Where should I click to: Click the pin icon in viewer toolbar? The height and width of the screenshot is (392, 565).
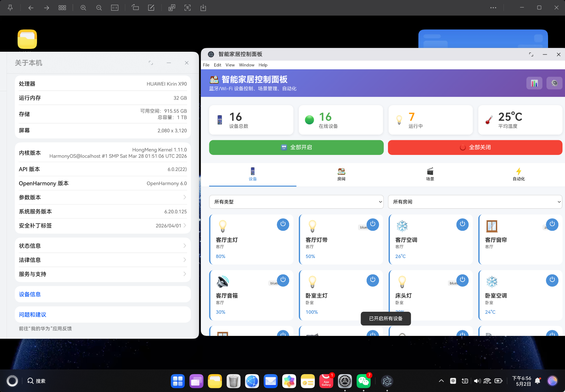pos(10,8)
